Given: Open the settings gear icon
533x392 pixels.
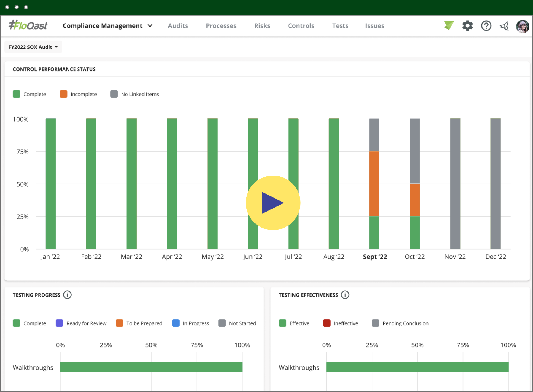Looking at the screenshot, I should click(x=467, y=25).
